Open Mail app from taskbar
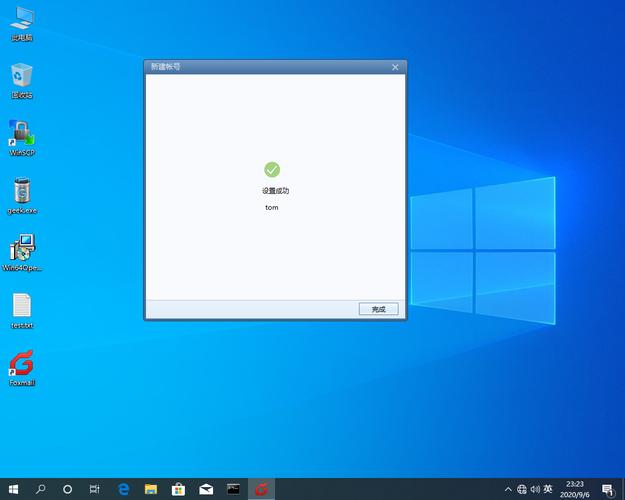This screenshot has height=500, width=625. [x=206, y=489]
